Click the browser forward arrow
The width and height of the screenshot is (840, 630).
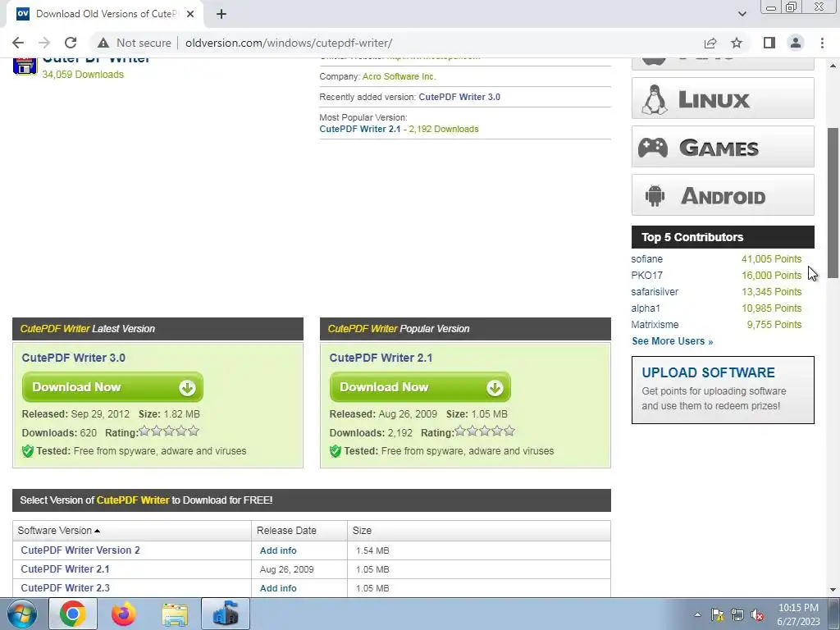click(44, 43)
